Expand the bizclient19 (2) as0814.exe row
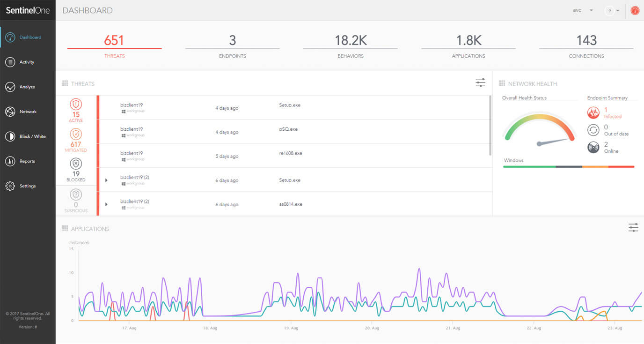This screenshot has width=644, height=344. tap(106, 204)
